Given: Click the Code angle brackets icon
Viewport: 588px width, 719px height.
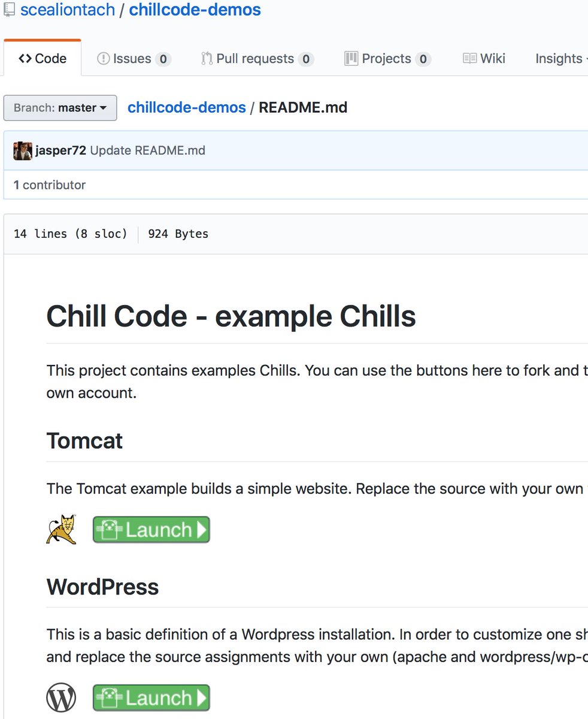Looking at the screenshot, I should 25,59.
